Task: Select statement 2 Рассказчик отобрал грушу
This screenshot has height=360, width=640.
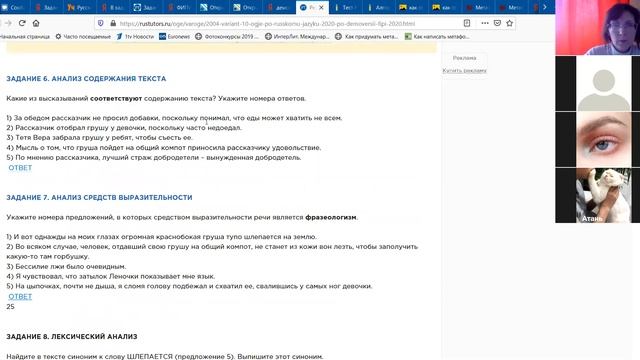Action: [x=124, y=128]
